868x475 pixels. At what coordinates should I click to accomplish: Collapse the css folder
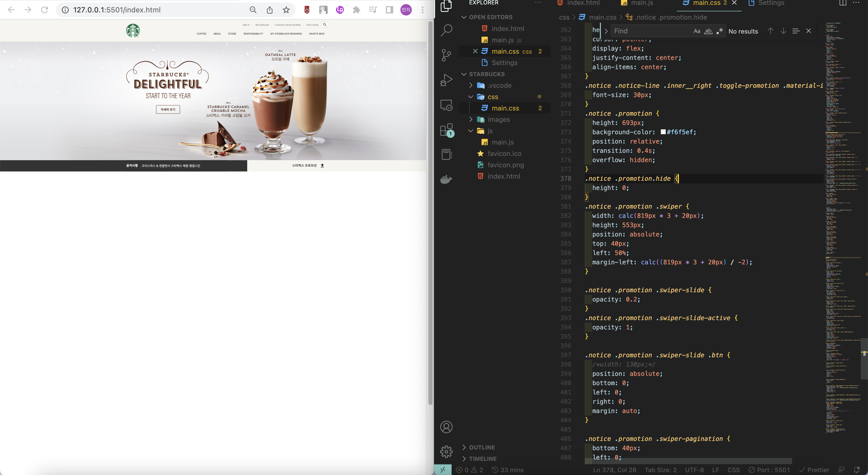(492, 97)
